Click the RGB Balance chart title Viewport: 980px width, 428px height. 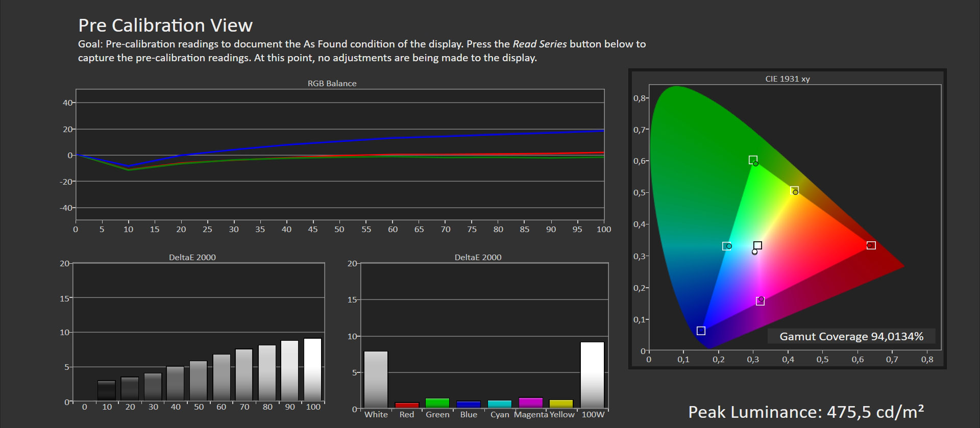332,84
